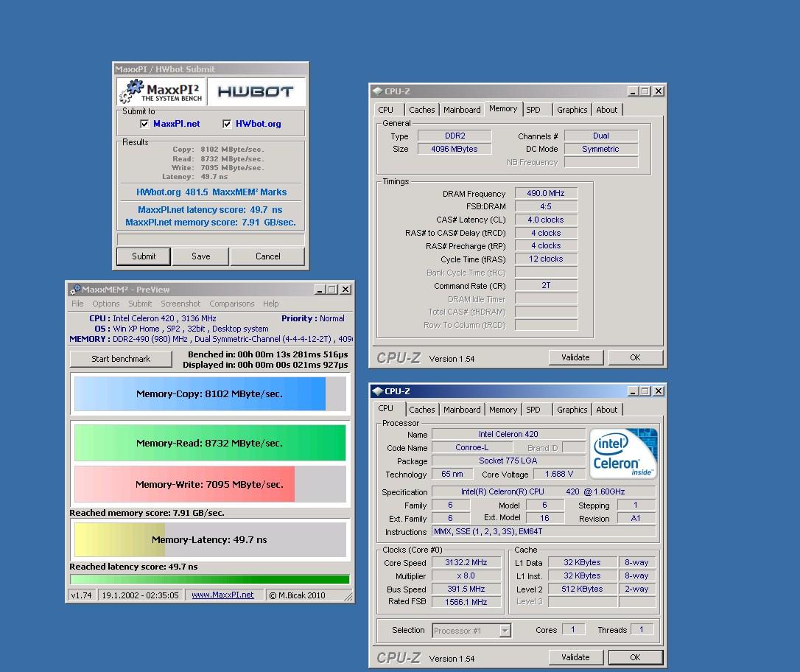Click the HWBOT logo banner
This screenshot has height=672, width=800.
click(256, 91)
